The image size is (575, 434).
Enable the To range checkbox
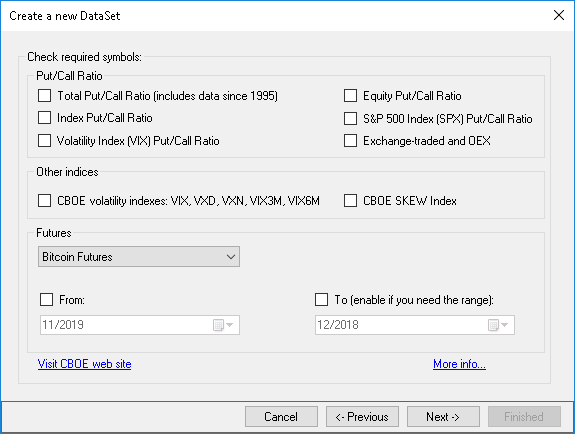[322, 300]
